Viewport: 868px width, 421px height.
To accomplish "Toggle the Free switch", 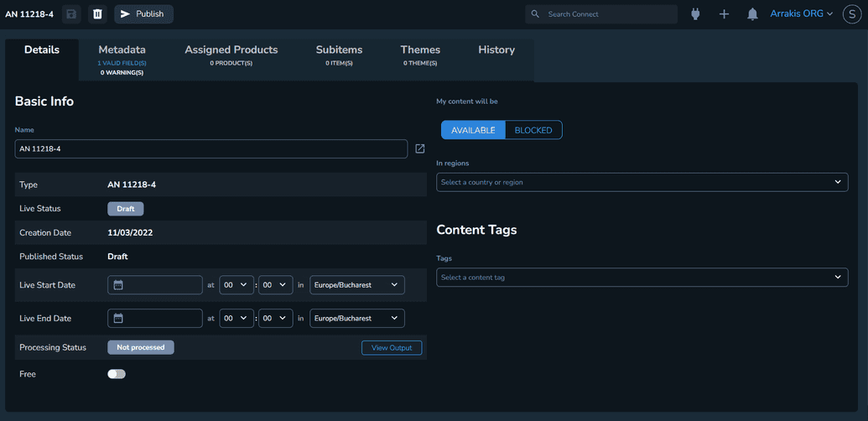I will coord(117,375).
